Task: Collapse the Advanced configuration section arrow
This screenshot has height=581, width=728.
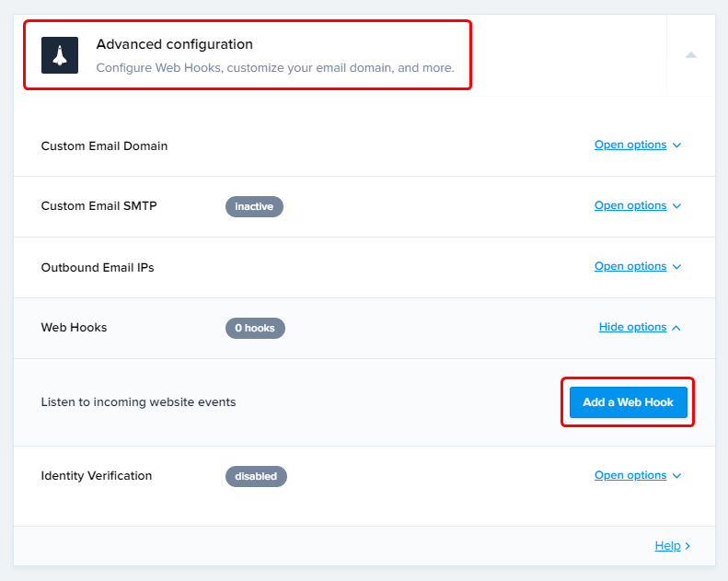Action: pyautogui.click(x=691, y=55)
